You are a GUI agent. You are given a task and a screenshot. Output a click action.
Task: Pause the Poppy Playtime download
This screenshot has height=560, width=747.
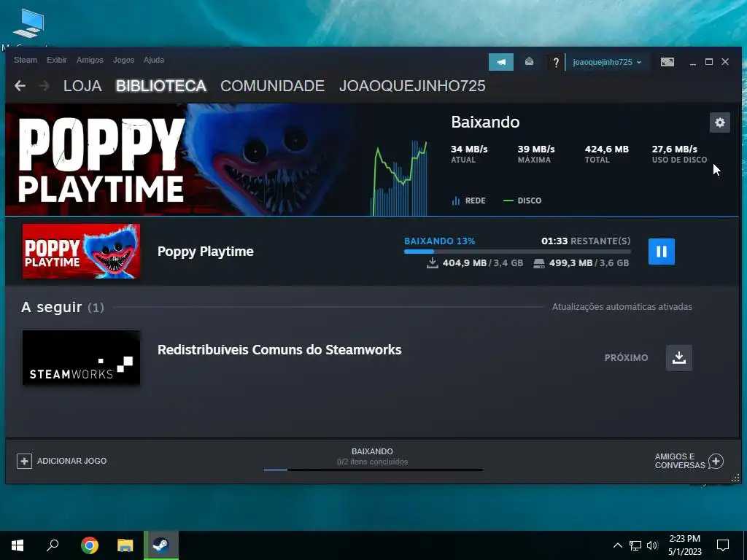[x=661, y=252]
